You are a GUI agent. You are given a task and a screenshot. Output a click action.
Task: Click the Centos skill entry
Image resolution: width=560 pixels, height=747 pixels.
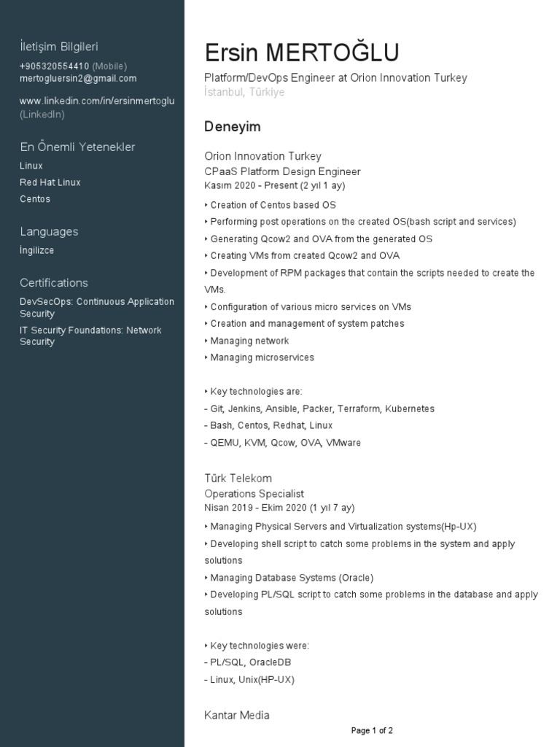pyautogui.click(x=35, y=199)
